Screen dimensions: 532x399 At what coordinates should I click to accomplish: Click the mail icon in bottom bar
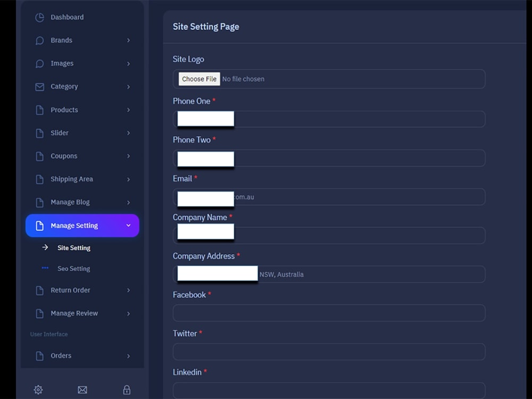(x=82, y=390)
